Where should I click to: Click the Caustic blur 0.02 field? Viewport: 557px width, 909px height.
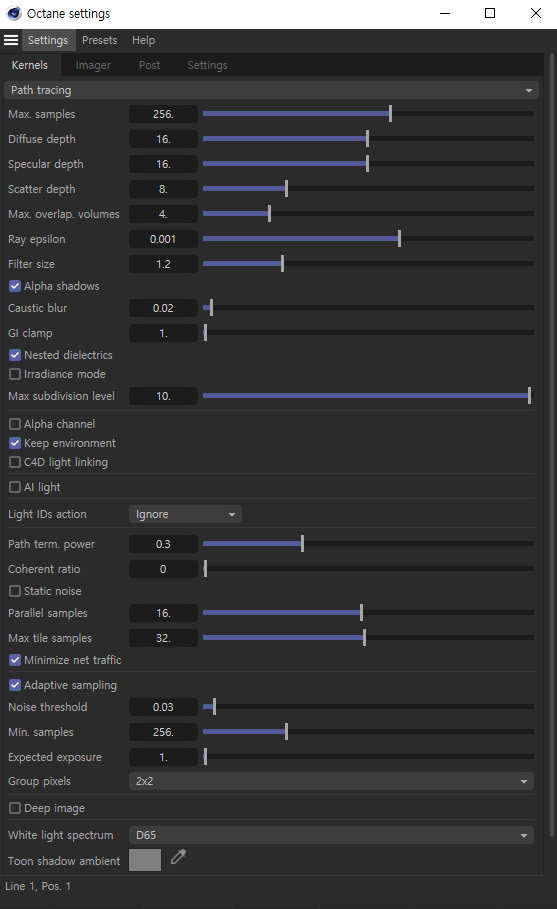pyautogui.click(x=163, y=308)
